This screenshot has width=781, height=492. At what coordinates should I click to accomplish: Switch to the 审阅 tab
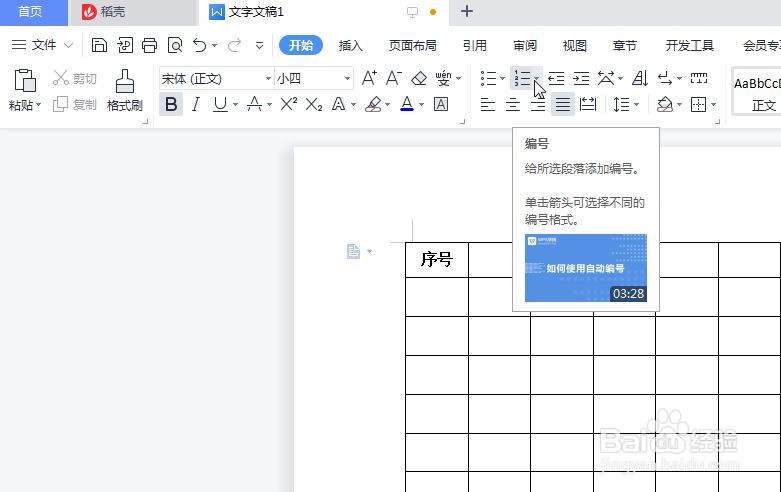pyautogui.click(x=525, y=45)
